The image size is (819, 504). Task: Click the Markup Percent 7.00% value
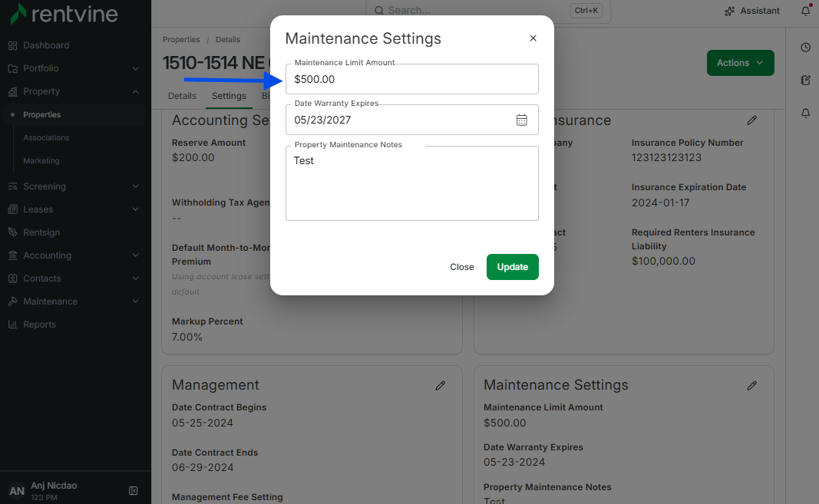[187, 337]
